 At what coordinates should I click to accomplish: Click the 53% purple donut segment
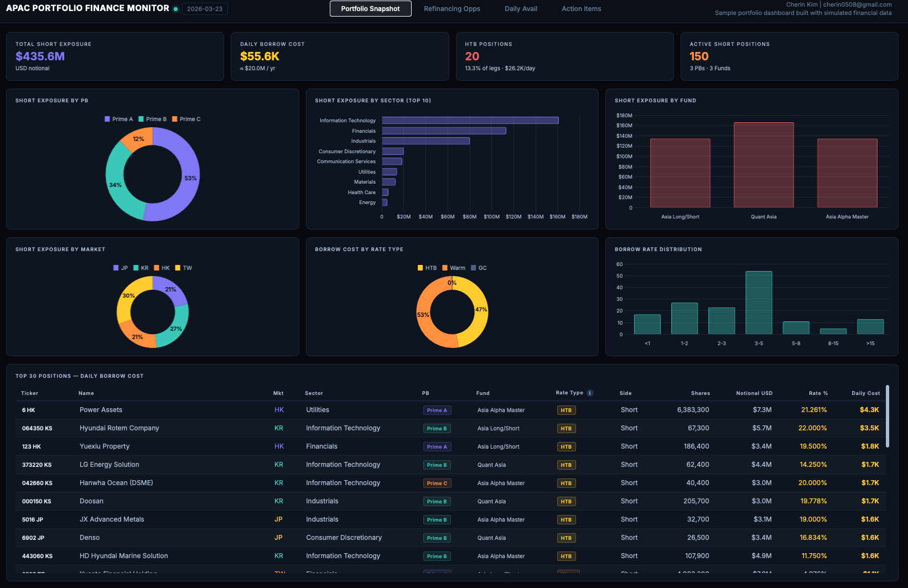pos(190,178)
